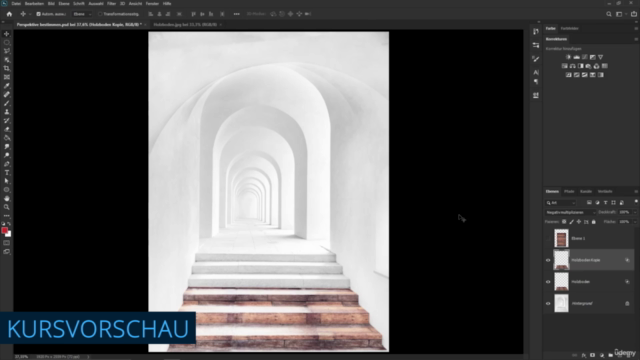Toggle lock all for layer
This screenshot has height=360, width=640.
click(593, 222)
